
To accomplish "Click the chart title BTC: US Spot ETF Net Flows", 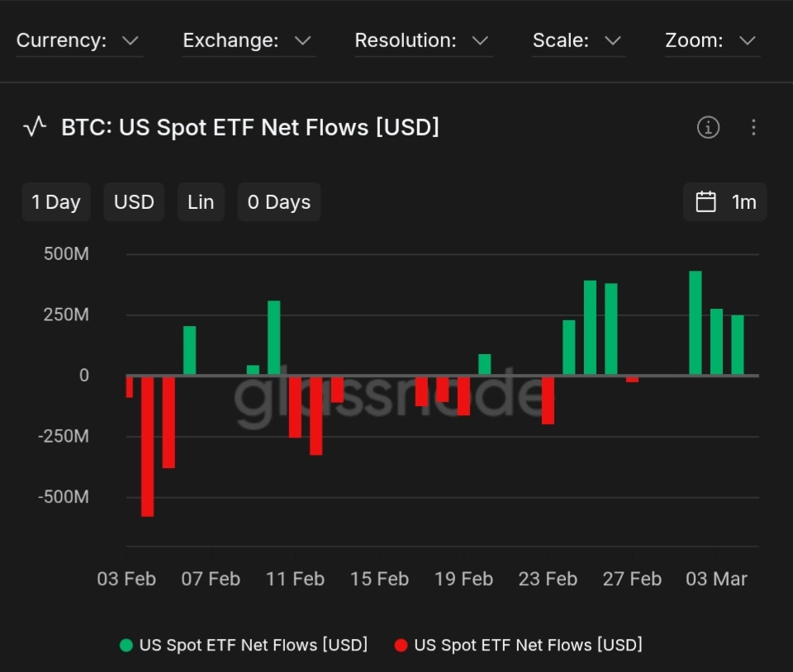I will 249,127.
